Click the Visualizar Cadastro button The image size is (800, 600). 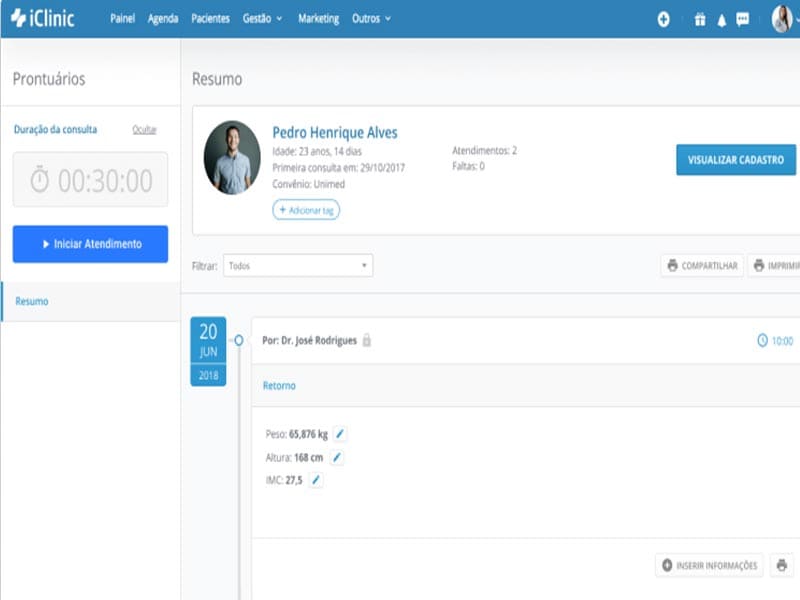(736, 160)
